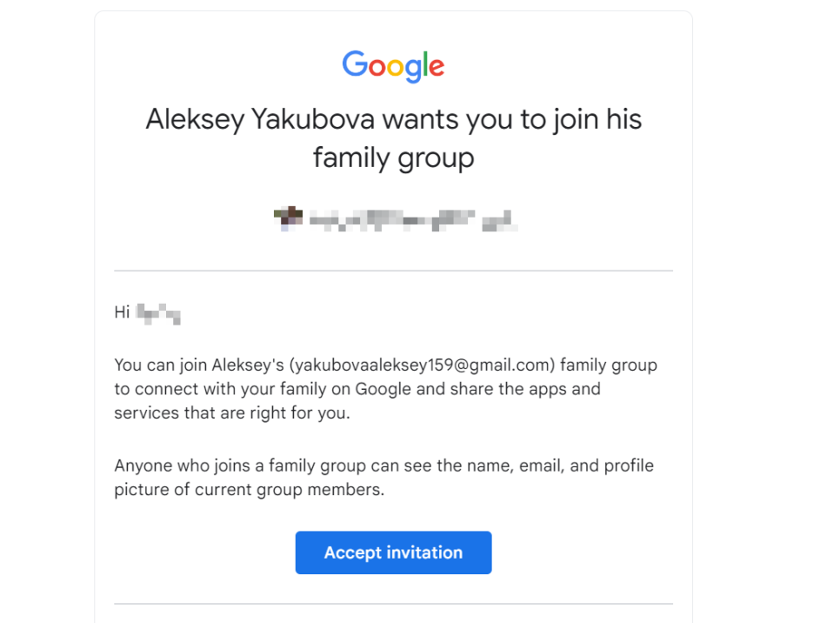Click the blurred email beside the avatar
The width and height of the screenshot is (840, 623).
pos(410,219)
